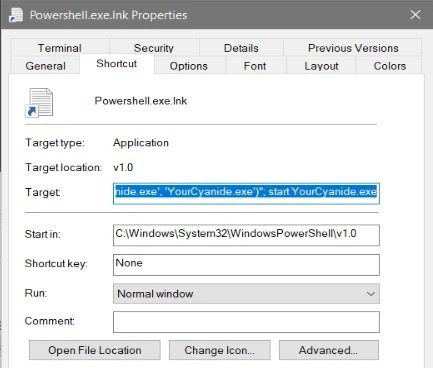Switch to the Security tab
This screenshot has height=368, width=433.
pos(154,48)
